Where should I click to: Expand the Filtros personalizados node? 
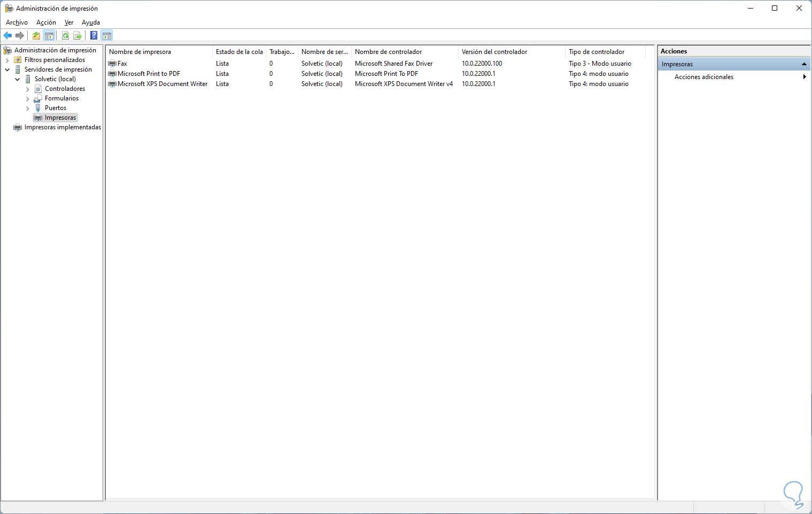(x=7, y=60)
